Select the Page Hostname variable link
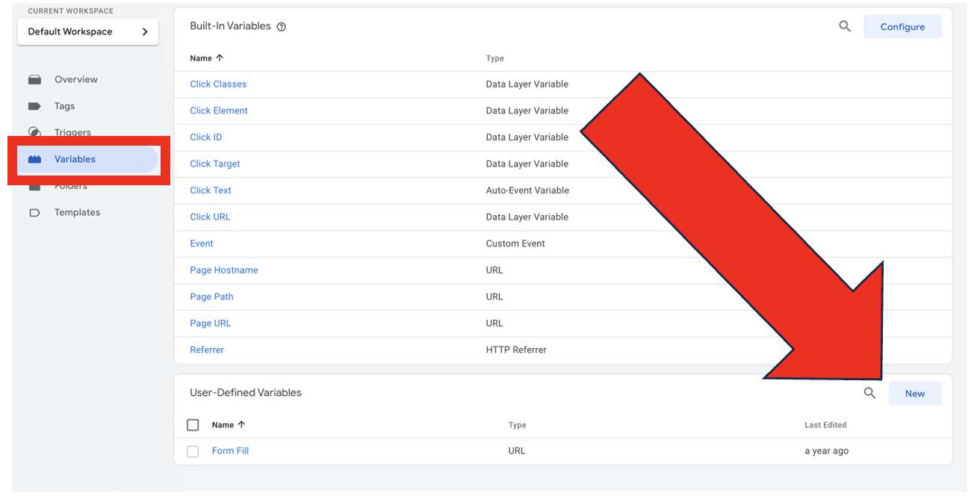Viewport: 980px width, 499px height. (223, 270)
